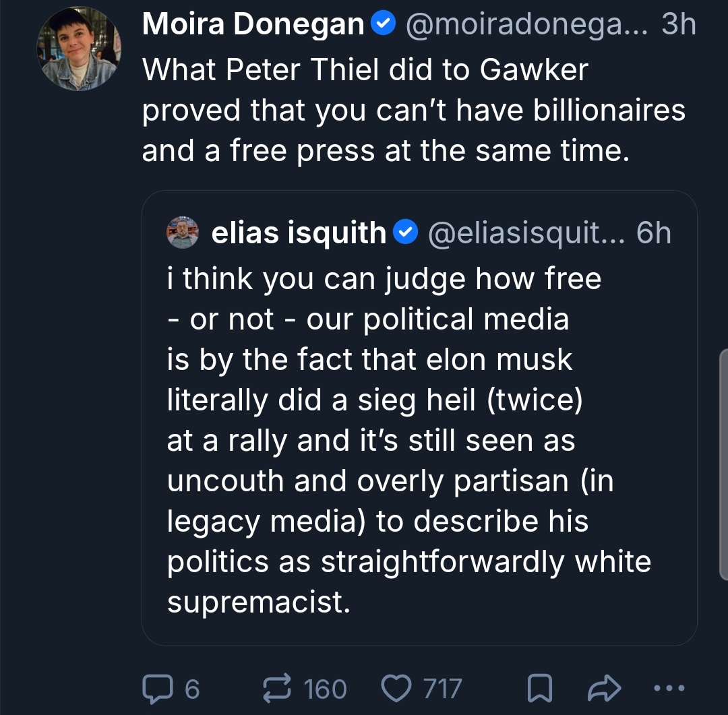
Task: Click the Peter Thiel Gawker tweet text
Action: tap(413, 110)
